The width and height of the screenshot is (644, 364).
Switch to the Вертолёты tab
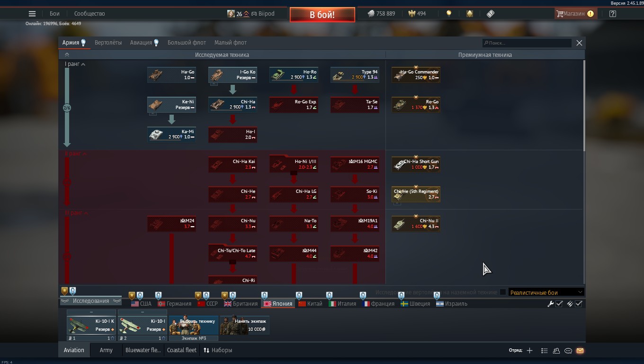click(108, 43)
